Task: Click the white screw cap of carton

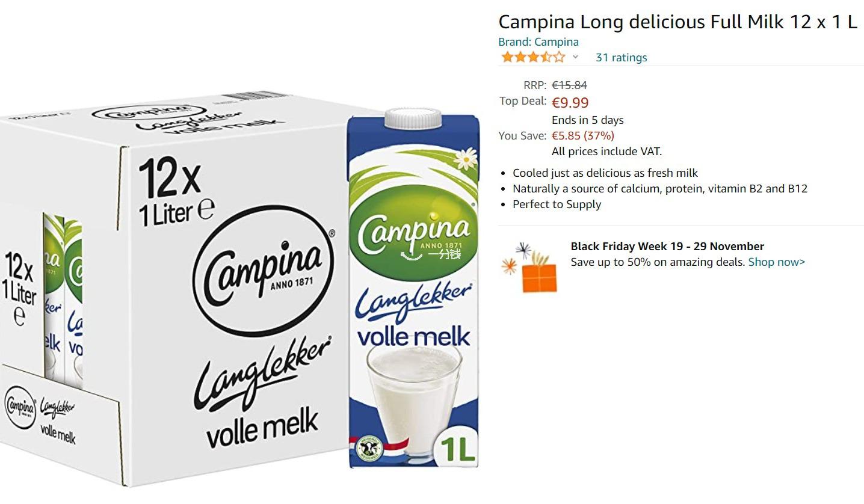Action: [413, 118]
